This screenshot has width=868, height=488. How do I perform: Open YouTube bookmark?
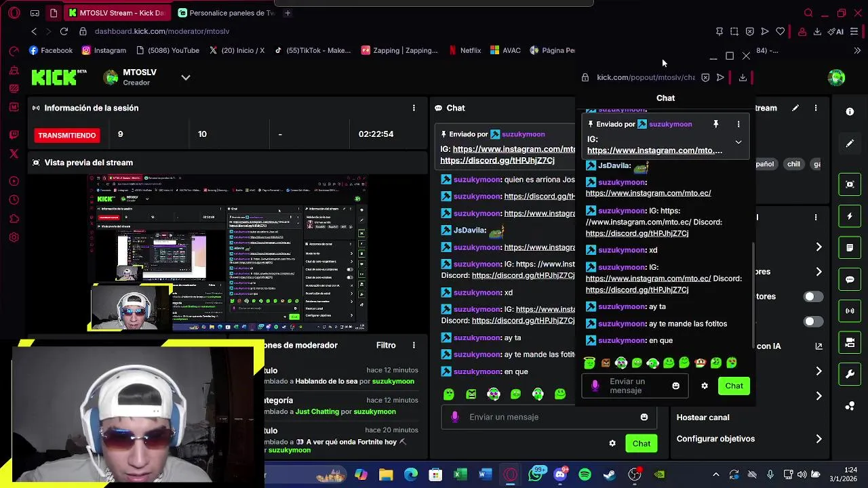pos(167,50)
